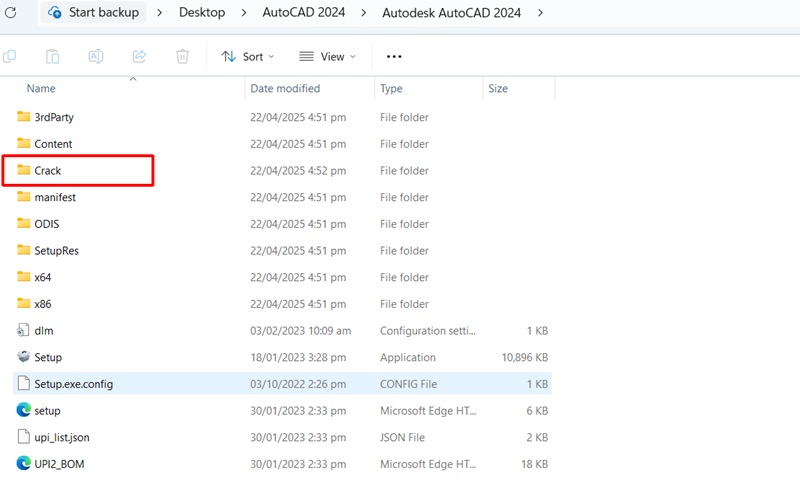Sort by the Size column header

(498, 88)
